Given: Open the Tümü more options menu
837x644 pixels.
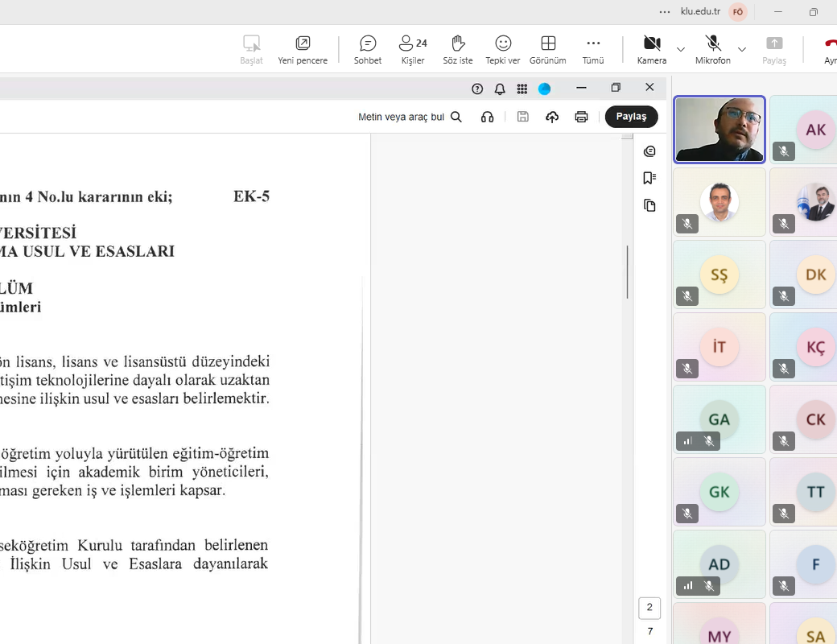Looking at the screenshot, I should coord(593,50).
